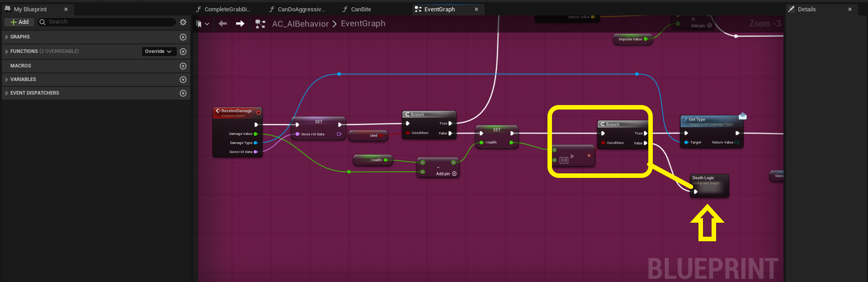Click the graph icon beside the AC_AIBehavior breadcrumb
This screenshot has height=282, width=868.
pos(260,24)
